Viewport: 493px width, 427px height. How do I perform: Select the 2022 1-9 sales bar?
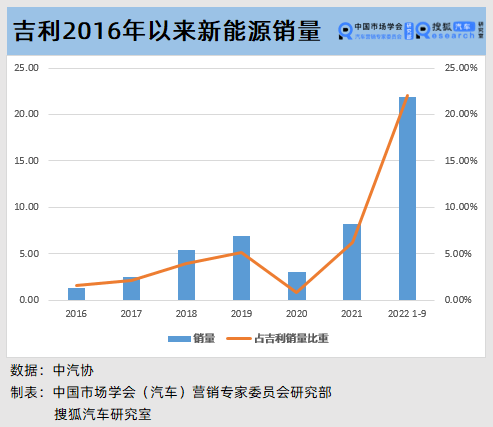(407, 199)
